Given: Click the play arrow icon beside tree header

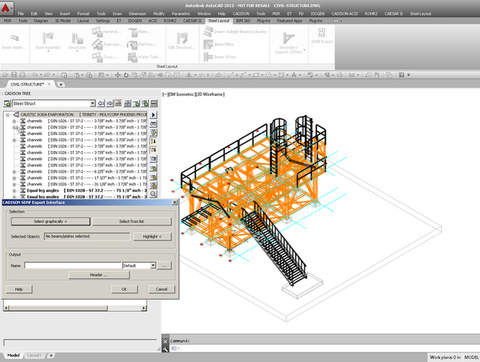Looking at the screenshot, I should click(x=153, y=115).
